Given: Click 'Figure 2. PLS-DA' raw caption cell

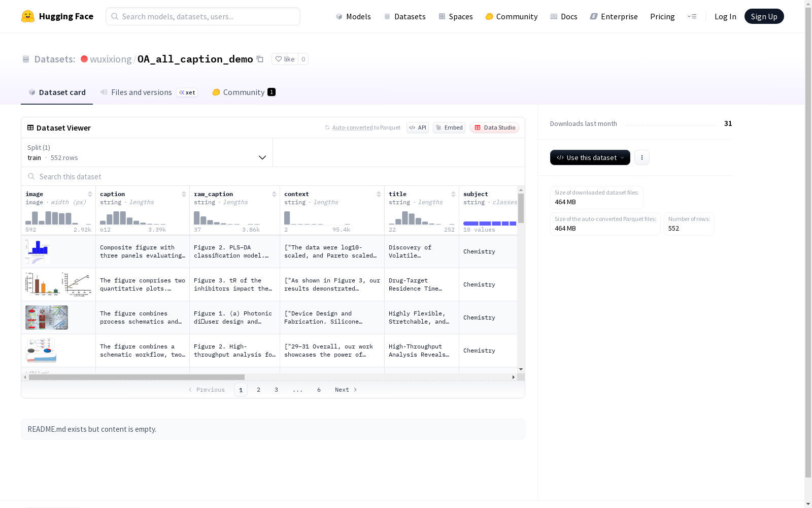Looking at the screenshot, I should click(235, 251).
